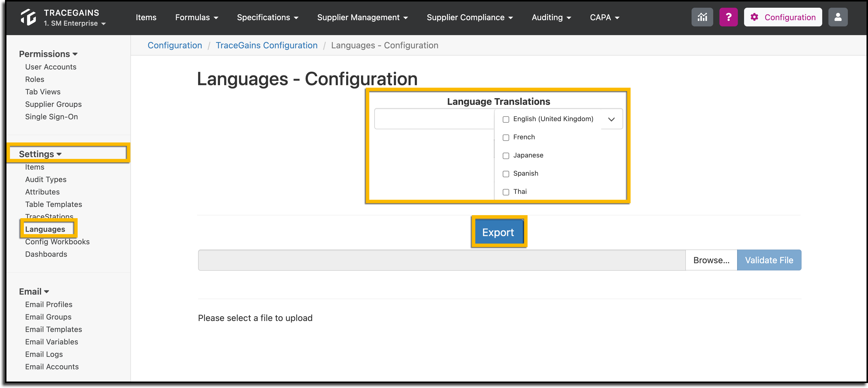The height and width of the screenshot is (388, 868).
Task: Open Roles in sidebar
Action: tap(34, 79)
